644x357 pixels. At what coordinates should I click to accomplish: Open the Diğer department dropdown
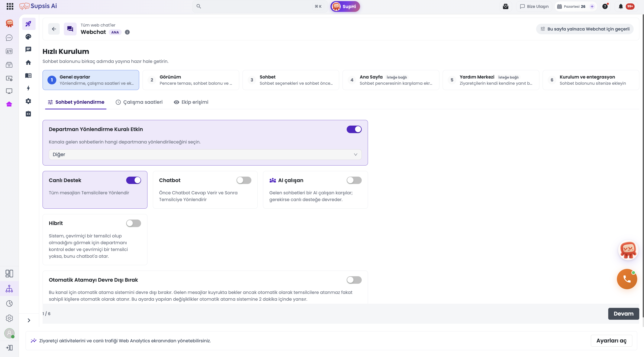pos(205,155)
